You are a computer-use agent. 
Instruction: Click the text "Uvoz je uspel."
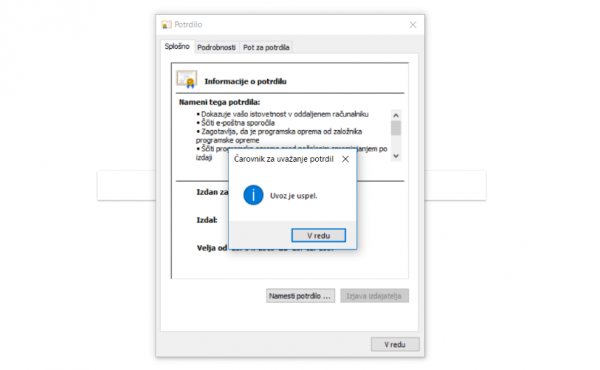pos(294,196)
